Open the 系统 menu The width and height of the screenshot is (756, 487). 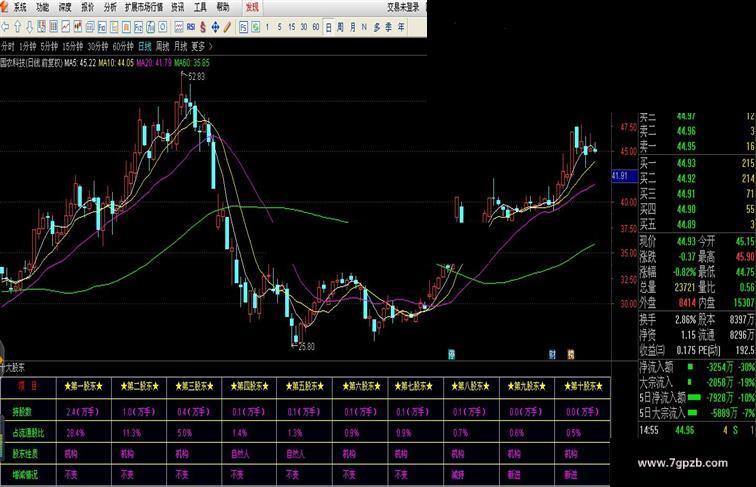click(x=20, y=8)
